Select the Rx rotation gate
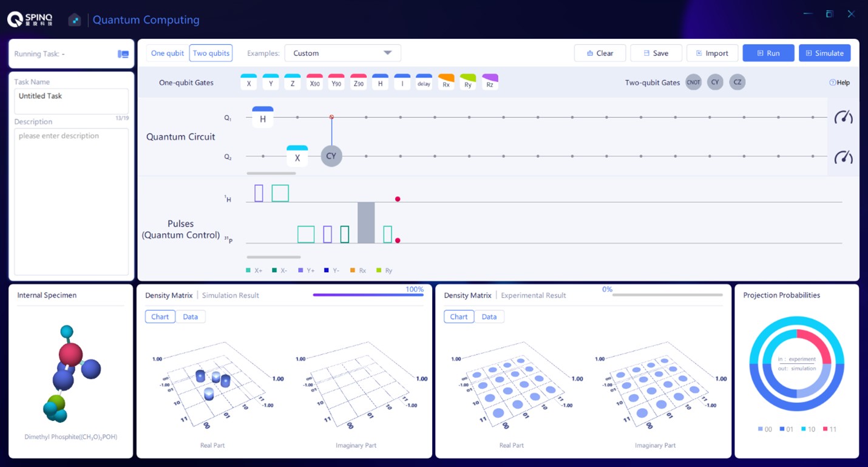 pos(446,82)
